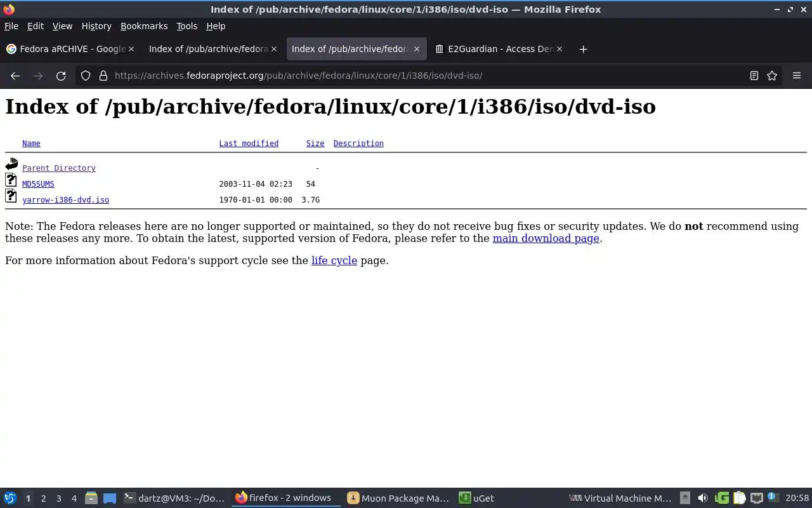Close the second Index of /pub/archive tab
The height and width of the screenshot is (508, 812).
click(274, 49)
